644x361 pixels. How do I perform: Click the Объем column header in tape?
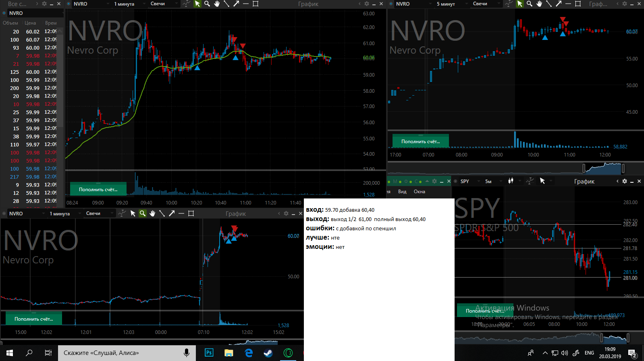tap(10, 23)
